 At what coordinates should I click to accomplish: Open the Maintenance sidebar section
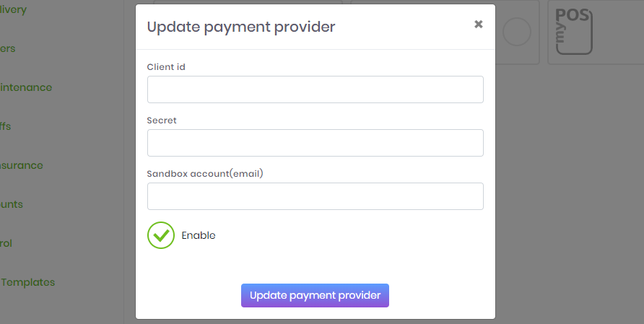[26, 87]
